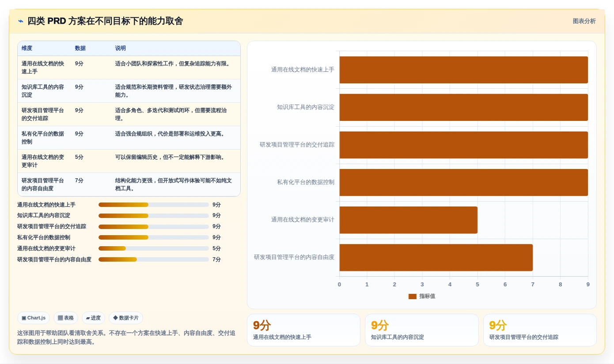Select the 数据卡片 chip
Screen dimensions: 614x364
[126, 318]
